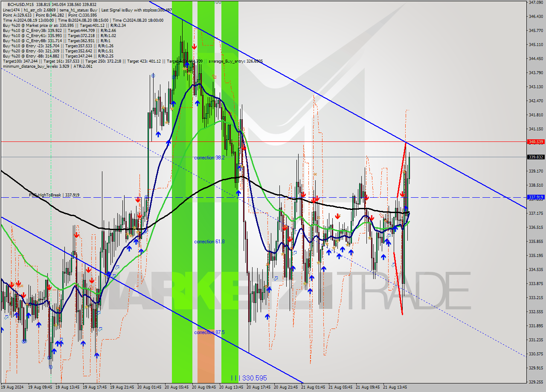This screenshot has height=392, width=546.
Task: Click the 341.150 price axis value
Action: [x=535, y=129]
